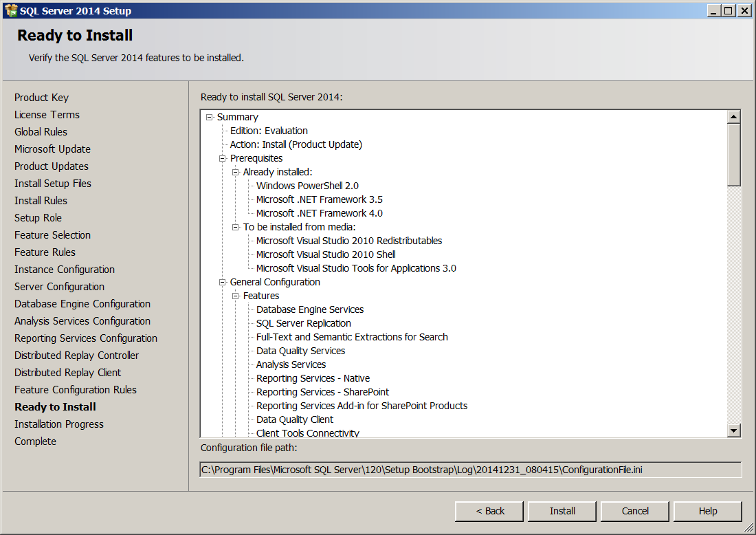The height and width of the screenshot is (535, 756).
Task: Go back with the < Back button
Action: [x=489, y=512]
